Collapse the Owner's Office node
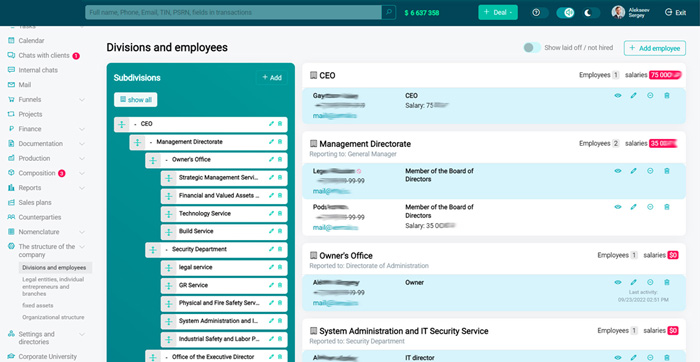Image resolution: width=700 pixels, height=362 pixels. pyautogui.click(x=167, y=160)
